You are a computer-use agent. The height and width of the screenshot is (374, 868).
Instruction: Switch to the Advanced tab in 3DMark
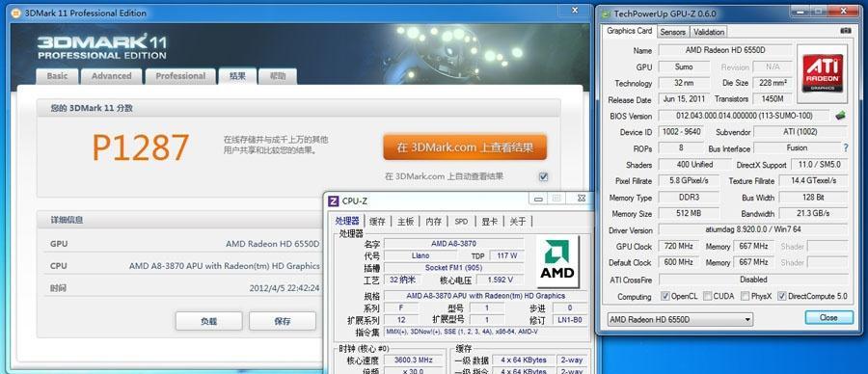click(111, 76)
